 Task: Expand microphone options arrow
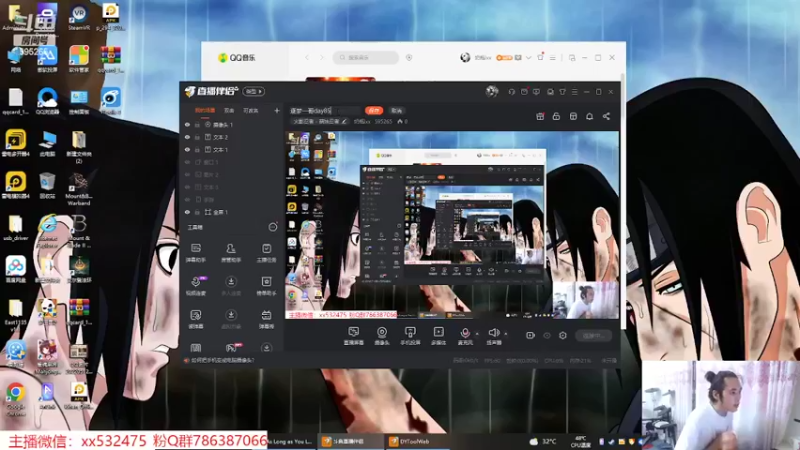tap(477, 334)
